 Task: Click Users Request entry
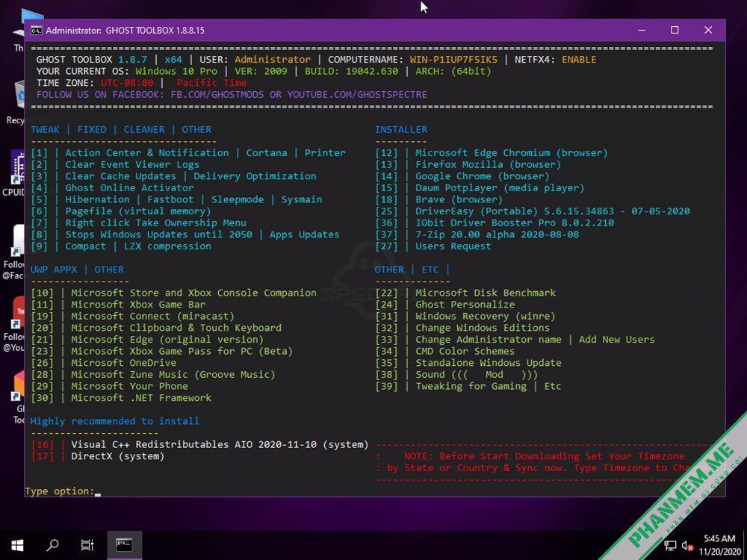point(433,246)
